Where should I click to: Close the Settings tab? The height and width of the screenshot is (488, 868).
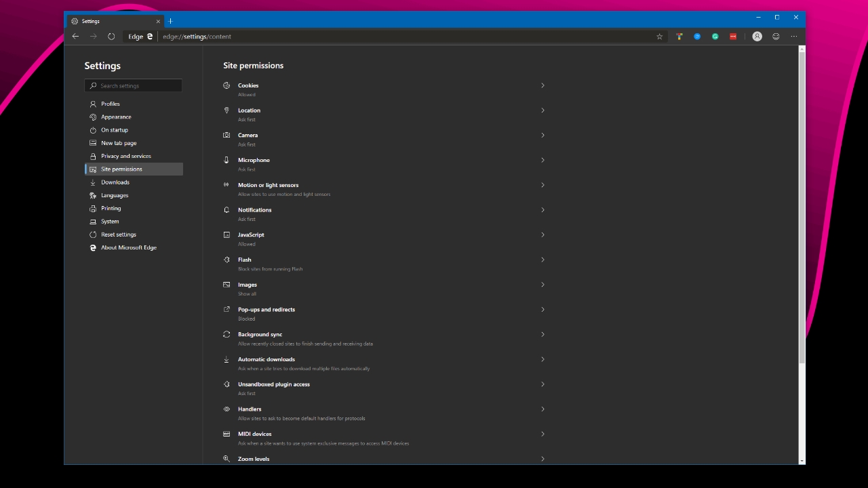[158, 21]
